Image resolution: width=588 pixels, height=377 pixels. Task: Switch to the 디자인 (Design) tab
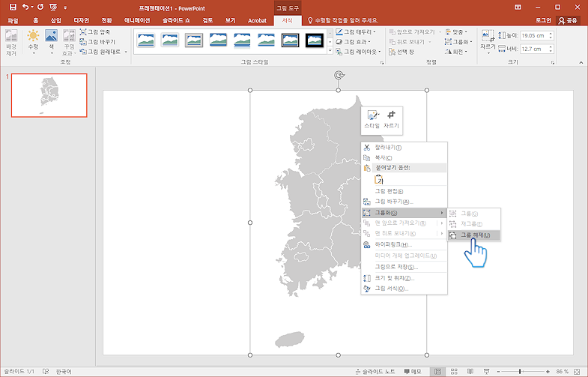[82, 21]
